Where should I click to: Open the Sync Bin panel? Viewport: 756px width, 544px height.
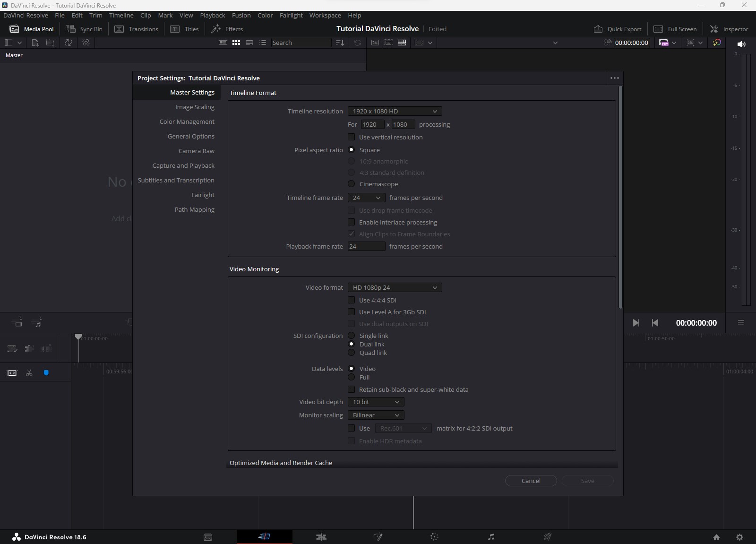pos(84,29)
